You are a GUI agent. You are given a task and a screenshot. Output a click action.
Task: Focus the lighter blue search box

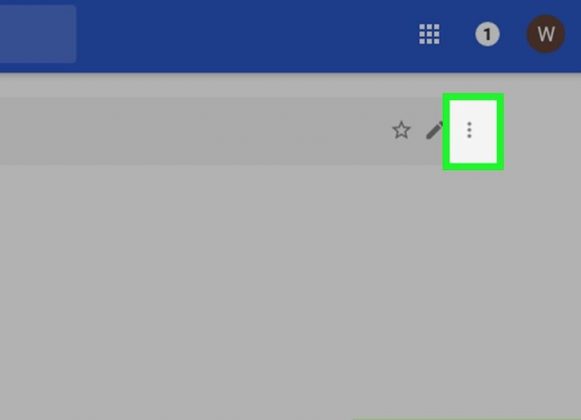(x=38, y=34)
